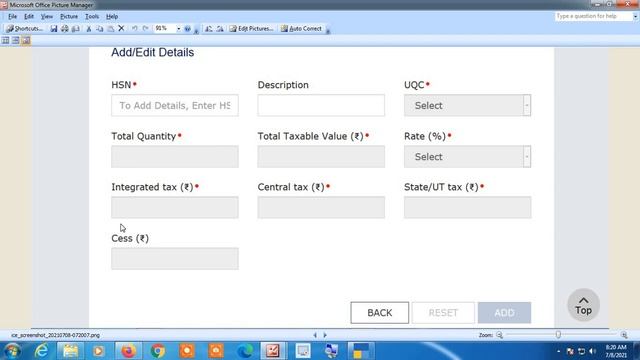The image size is (640, 360).
Task: Open File Explorer folder from taskbar
Action: coord(70,351)
